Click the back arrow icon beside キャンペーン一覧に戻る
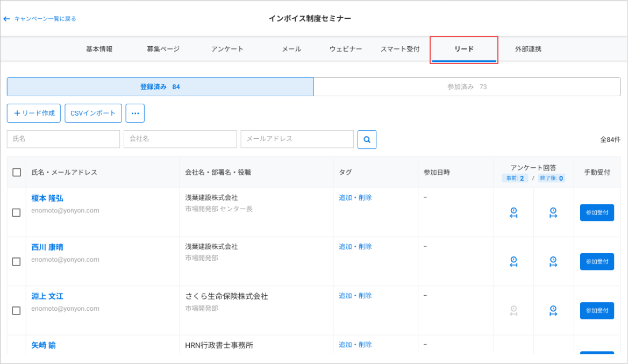The width and height of the screenshot is (628, 364). click(6, 19)
